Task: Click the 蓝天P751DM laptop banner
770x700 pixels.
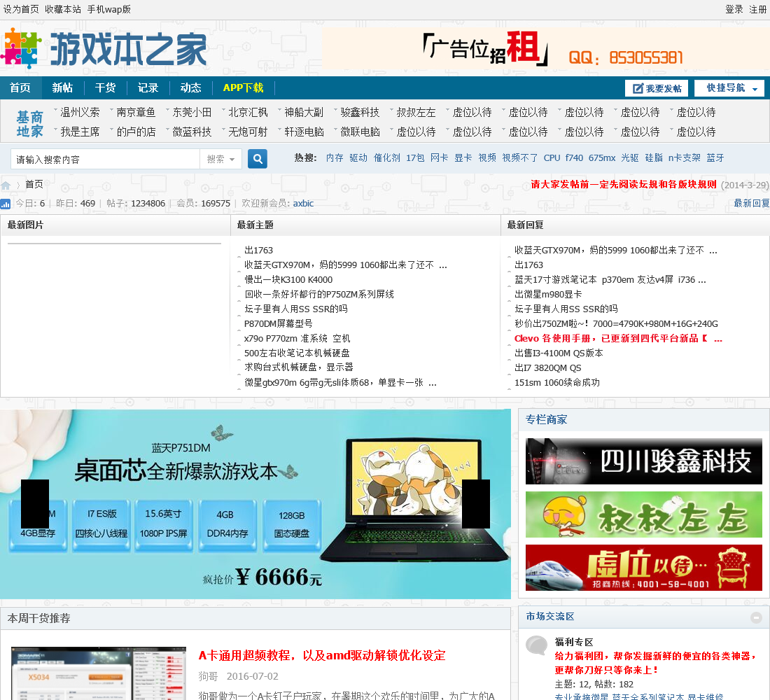Action: 255,504
